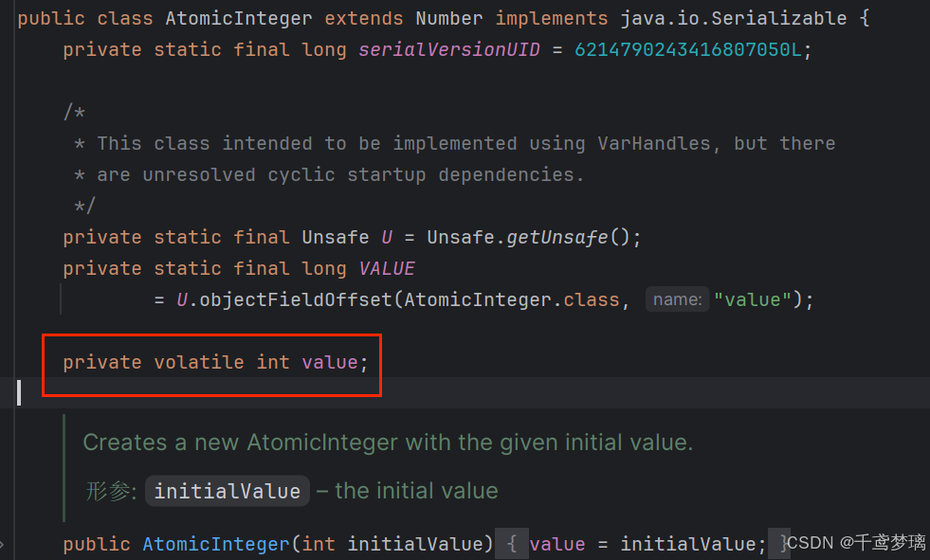Click the implements keyword in the class declaration

click(552, 18)
